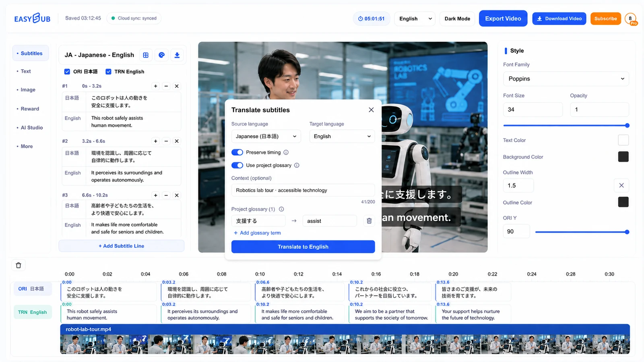The image size is (644, 362).
Task: Click the download subtitles icon
Action: [x=177, y=55]
